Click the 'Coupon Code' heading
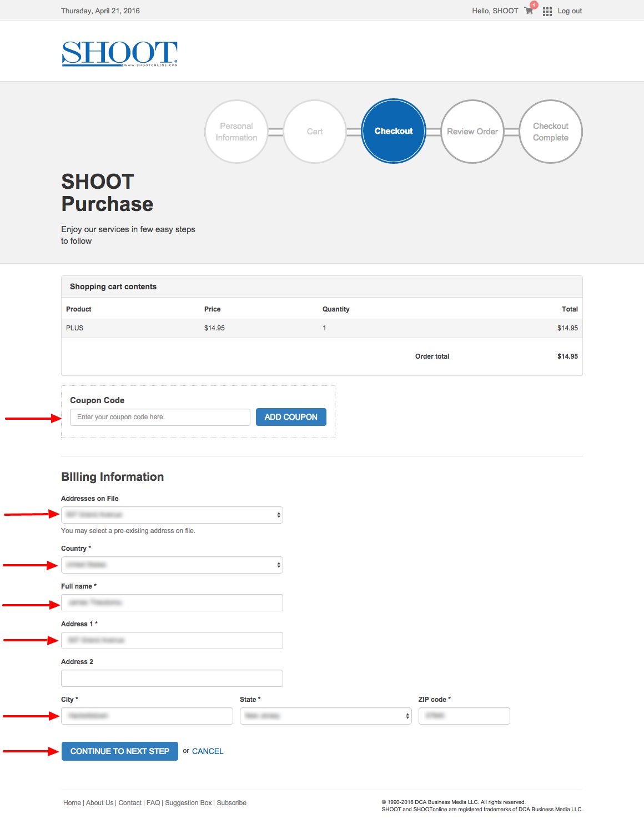The image size is (644, 824). point(97,400)
